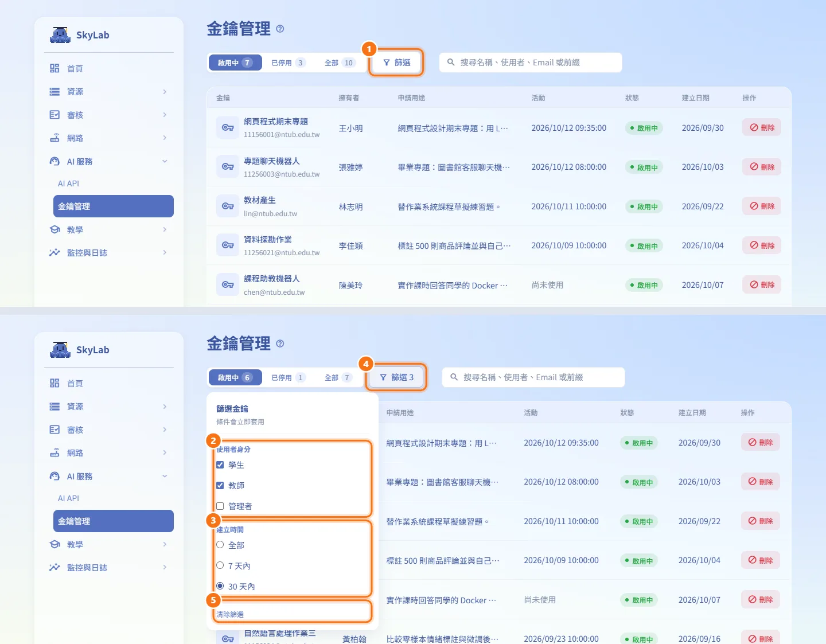Image resolution: width=826 pixels, height=644 pixels.
Task: Select the 全部 radio under 建立時間
Action: [x=220, y=545]
